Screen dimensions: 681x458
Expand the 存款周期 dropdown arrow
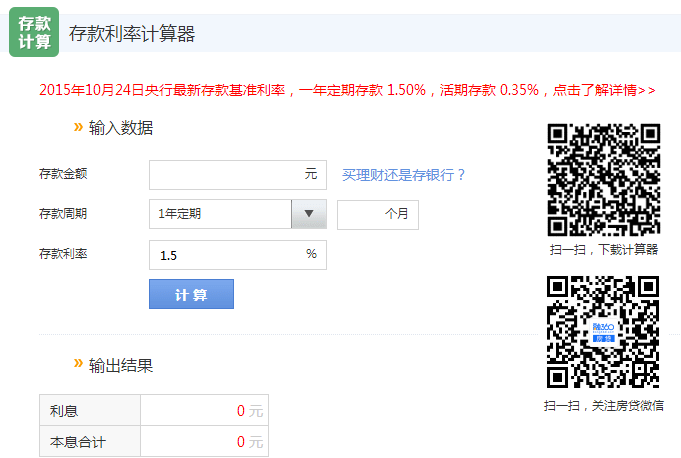point(309,214)
